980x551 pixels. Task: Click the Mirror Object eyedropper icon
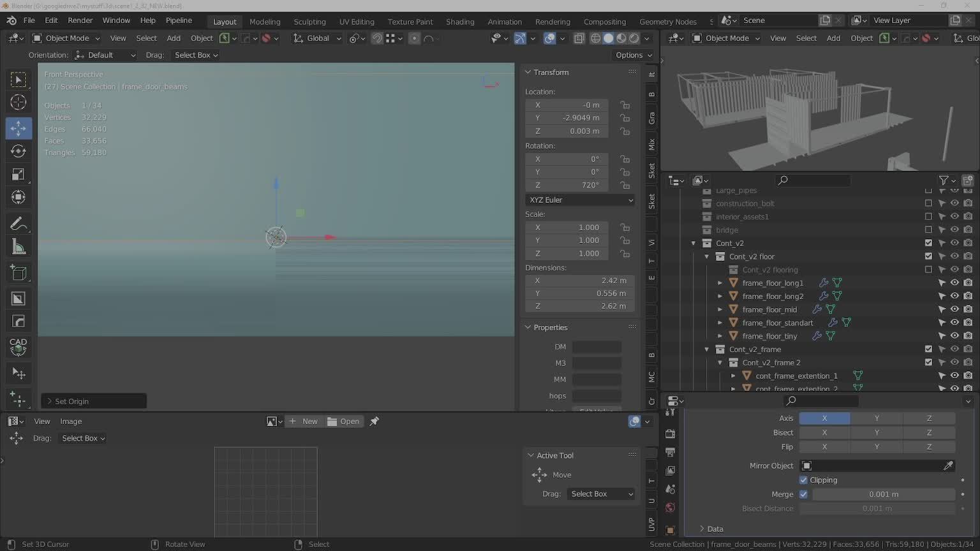click(x=948, y=466)
